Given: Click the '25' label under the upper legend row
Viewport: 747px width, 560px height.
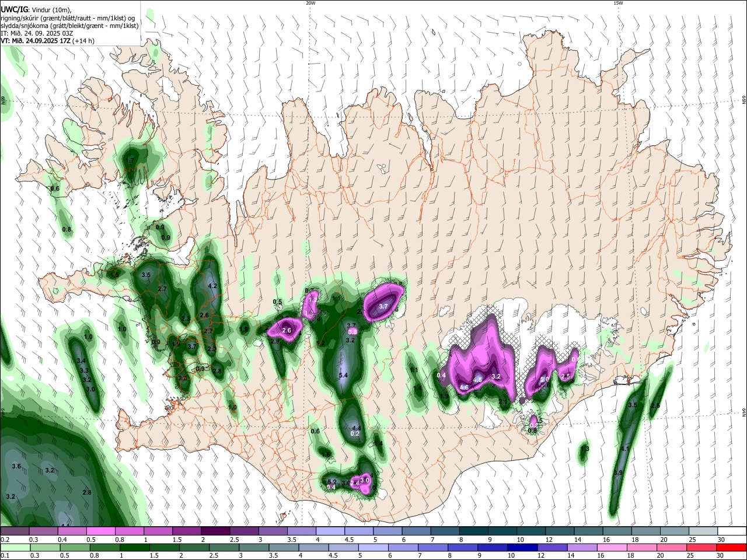Looking at the screenshot, I should 693,540.
